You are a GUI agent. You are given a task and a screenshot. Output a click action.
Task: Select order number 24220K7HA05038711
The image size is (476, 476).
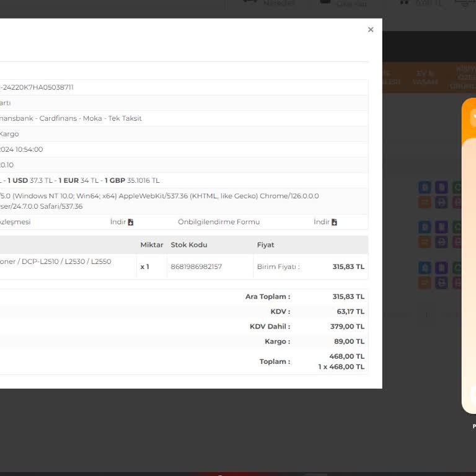coord(38,87)
